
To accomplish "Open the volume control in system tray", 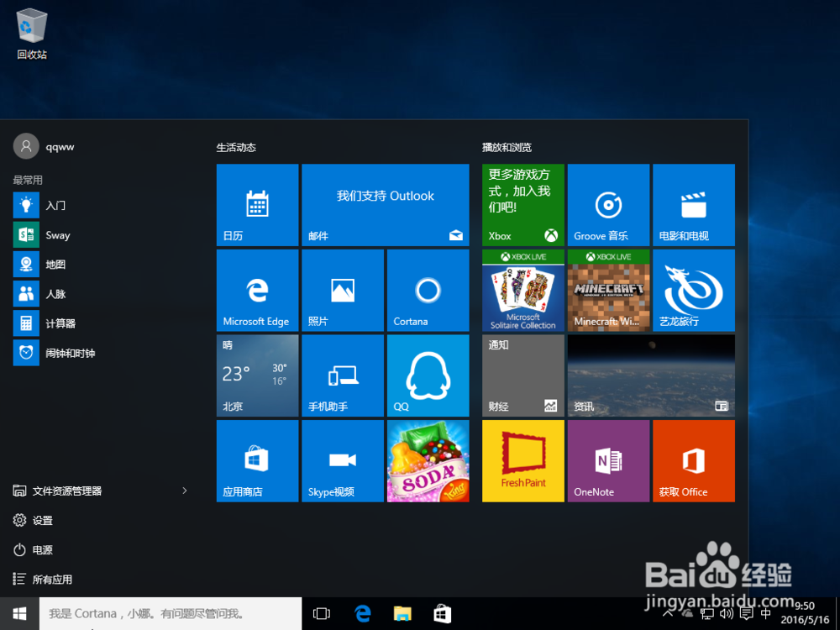I will click(727, 614).
